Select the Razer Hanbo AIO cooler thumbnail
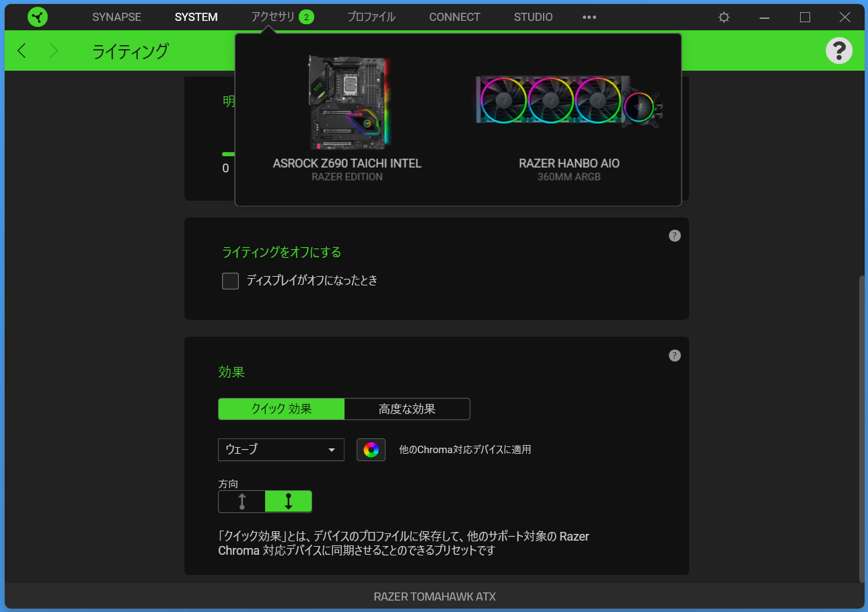868x612 pixels. coord(569,102)
